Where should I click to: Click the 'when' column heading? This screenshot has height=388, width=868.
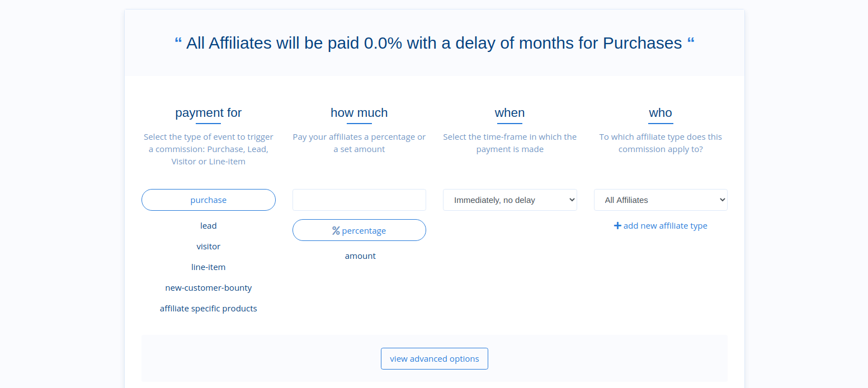click(x=510, y=113)
